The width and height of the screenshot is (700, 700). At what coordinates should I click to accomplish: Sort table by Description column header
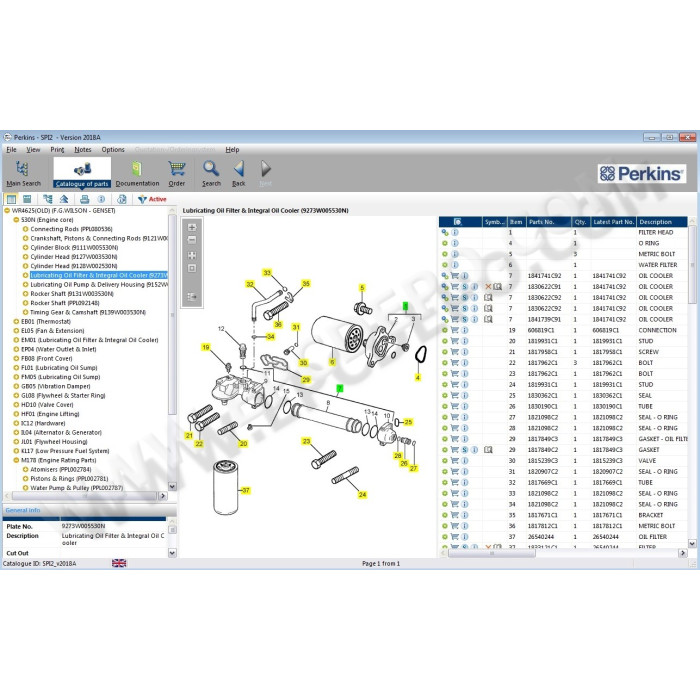662,222
